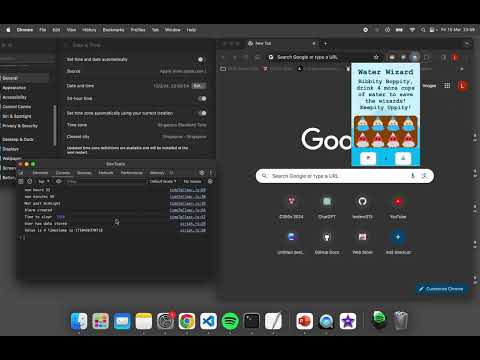Screen dimensions: 480x360
Task: Select the New Tab browser tab
Action: point(282,43)
